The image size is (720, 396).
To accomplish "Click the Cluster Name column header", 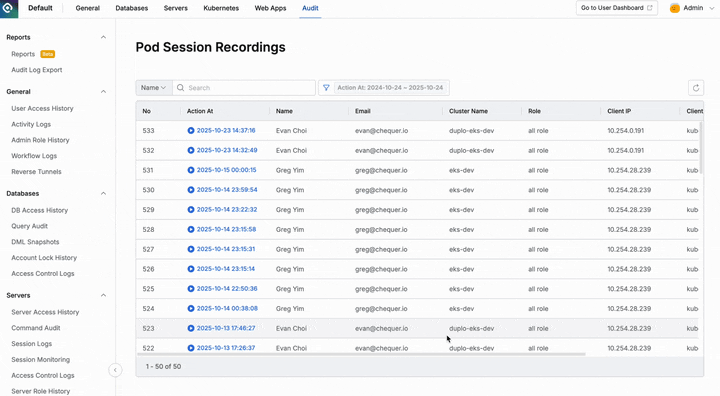I will [x=468, y=111].
